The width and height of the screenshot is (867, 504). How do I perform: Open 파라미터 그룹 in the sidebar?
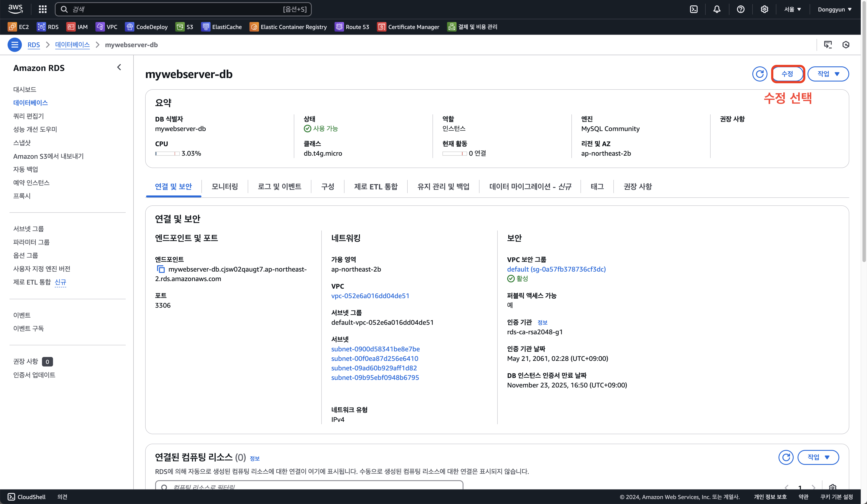31,242
